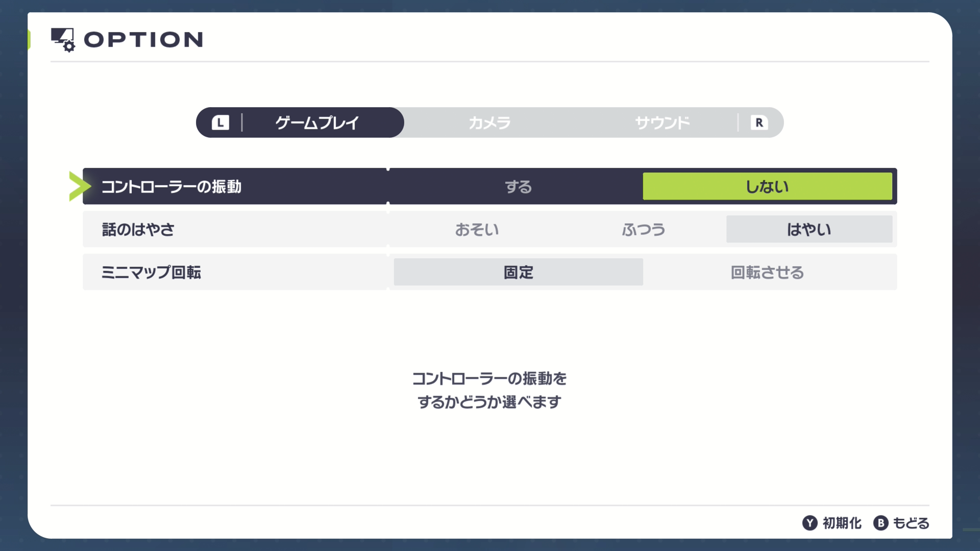Set talk speed to はやい

click(x=809, y=230)
